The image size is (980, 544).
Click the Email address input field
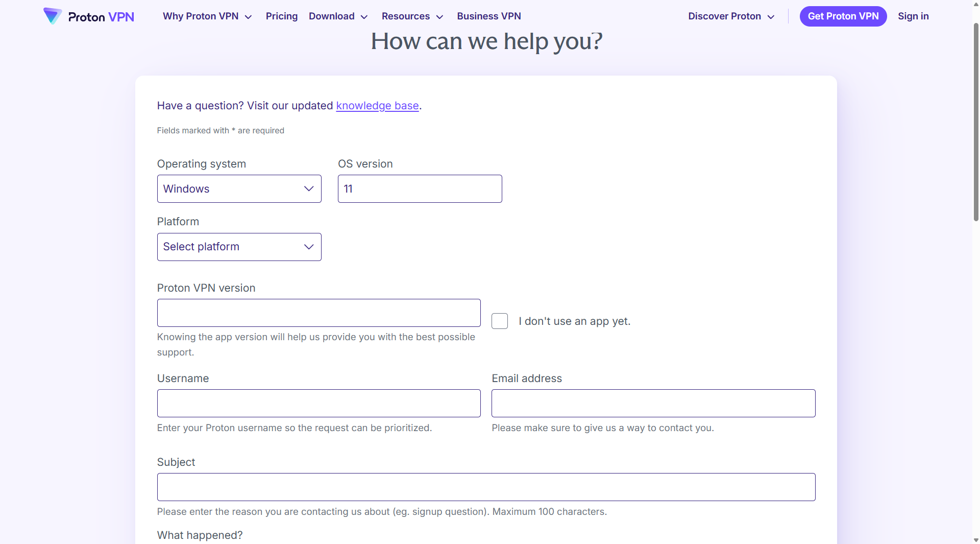tap(653, 404)
